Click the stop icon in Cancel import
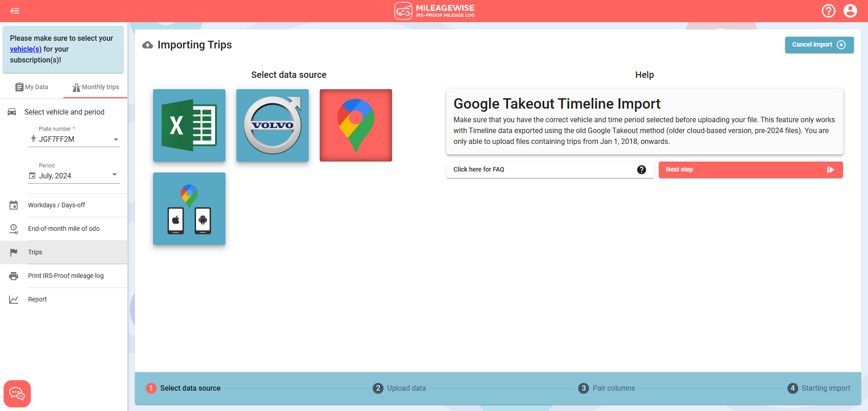This screenshot has height=411, width=868. [841, 45]
